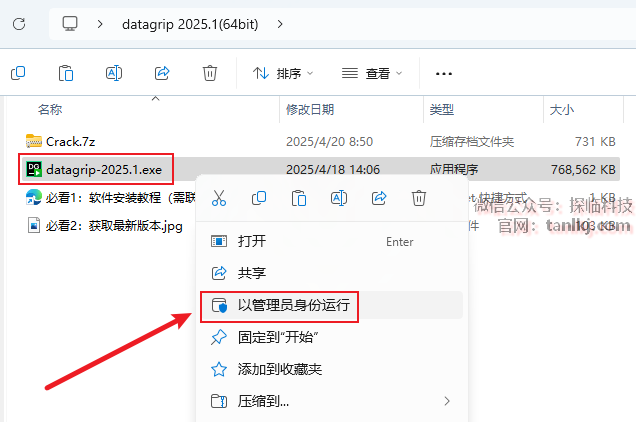Open the 排序 sort dropdown

283,73
